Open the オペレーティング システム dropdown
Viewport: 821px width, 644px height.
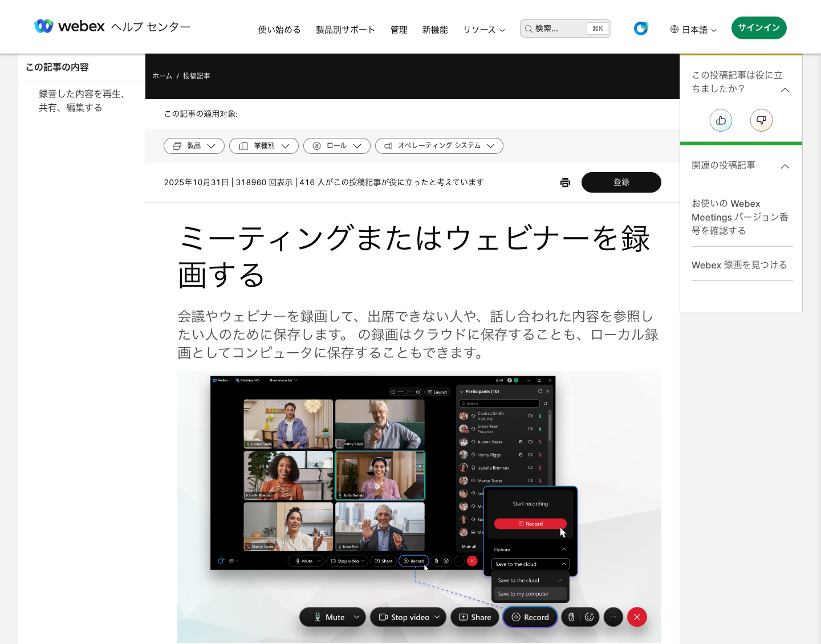pyautogui.click(x=439, y=146)
